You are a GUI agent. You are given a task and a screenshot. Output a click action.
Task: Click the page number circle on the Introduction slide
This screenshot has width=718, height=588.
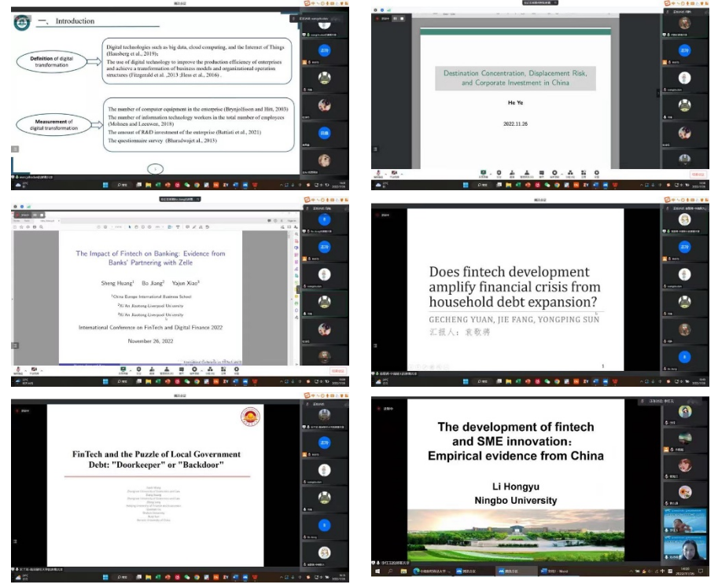tap(155, 168)
